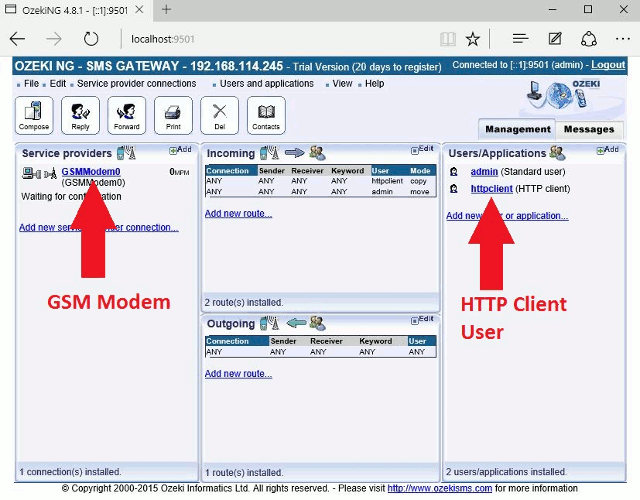The image size is (640, 500).
Task: Click the Reply toolbar icon
Action: [80, 116]
